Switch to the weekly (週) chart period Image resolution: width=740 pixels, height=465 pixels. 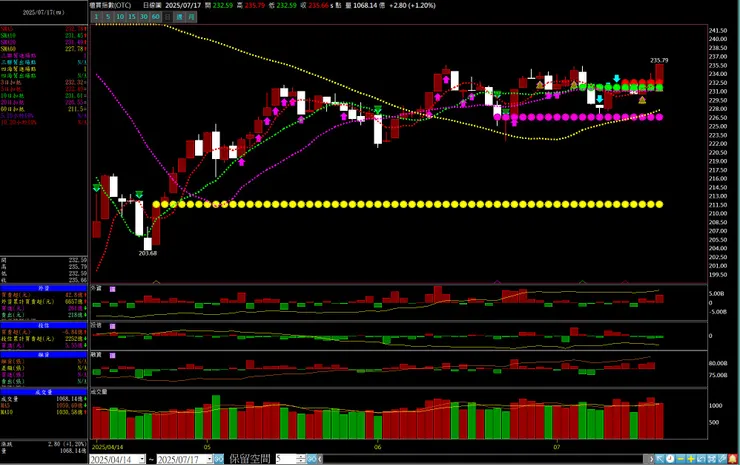(x=179, y=17)
